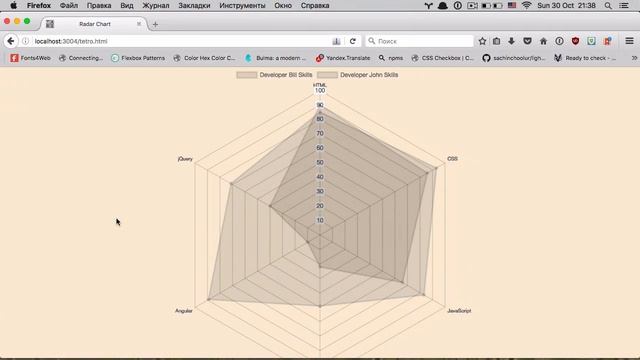This screenshot has height=360, width=640.
Task: Open Notification Center list icon
Action: 624,5
